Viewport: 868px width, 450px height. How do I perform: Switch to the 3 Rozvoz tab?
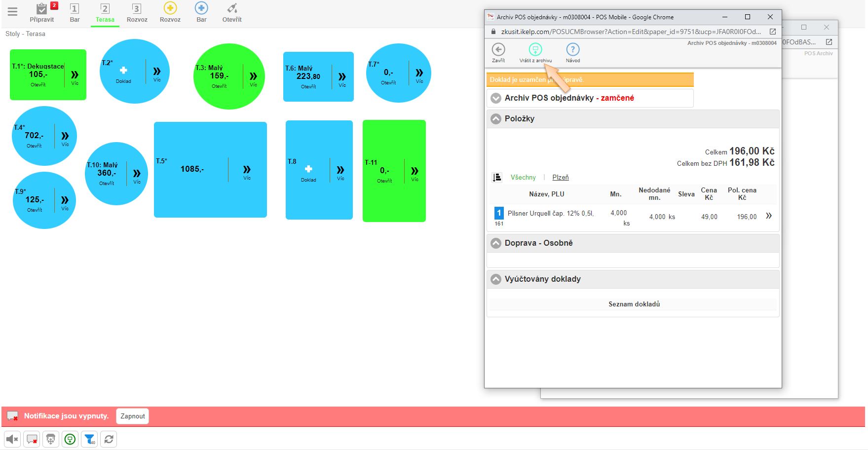(137, 12)
